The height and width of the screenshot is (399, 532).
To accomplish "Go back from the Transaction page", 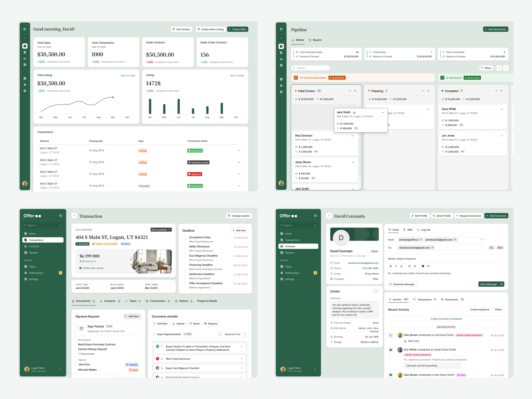I will click(x=74, y=216).
